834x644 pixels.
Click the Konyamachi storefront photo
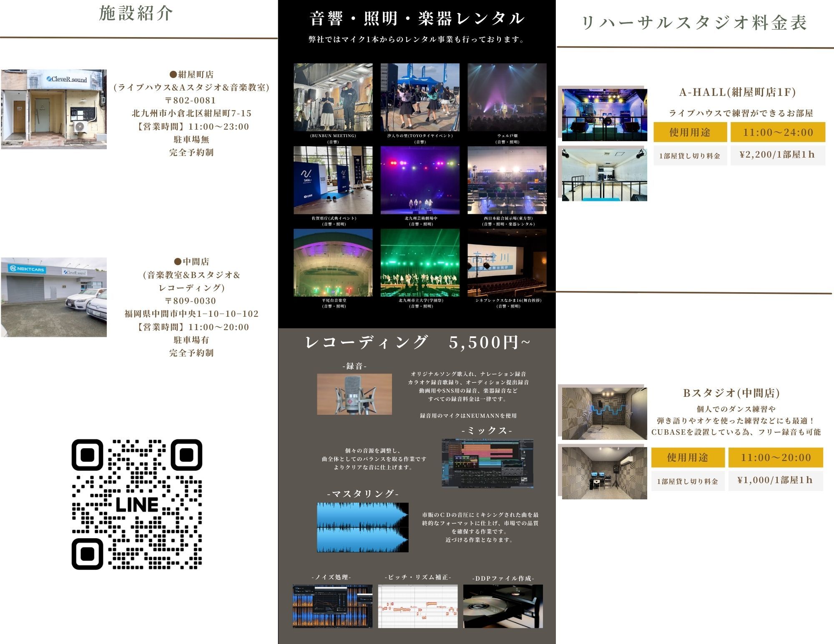pos(54,109)
